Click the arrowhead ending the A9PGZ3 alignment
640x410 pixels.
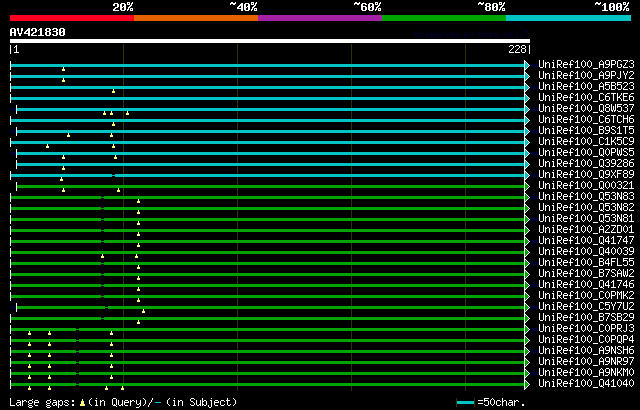[527, 65]
